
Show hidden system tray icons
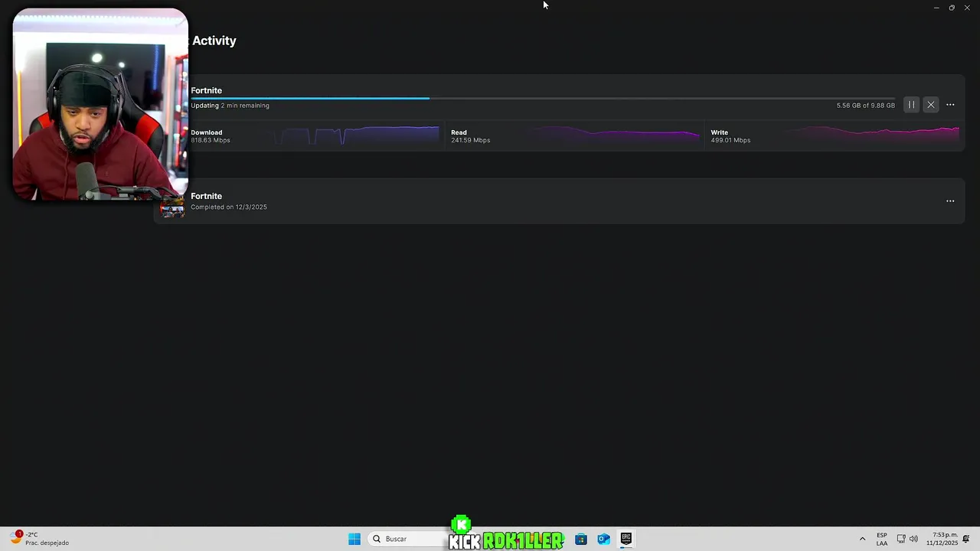(x=862, y=539)
